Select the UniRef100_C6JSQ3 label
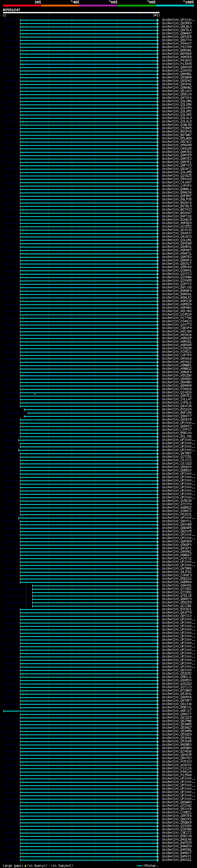 [177, 463]
